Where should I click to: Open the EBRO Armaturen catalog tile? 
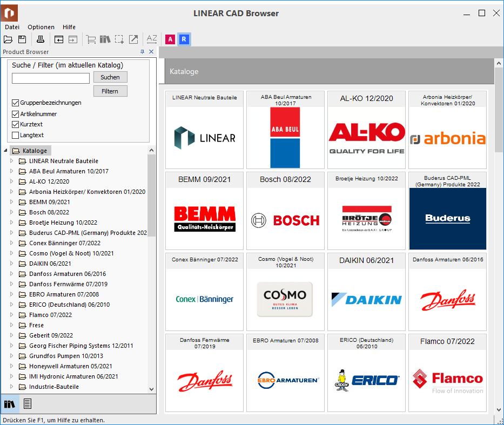point(285,373)
